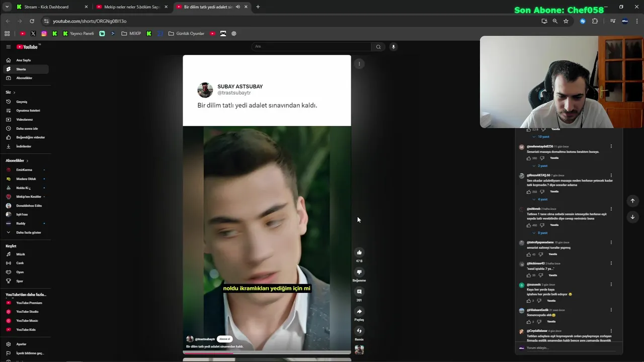
Task: Open the Short's comments button
Action: (359, 292)
